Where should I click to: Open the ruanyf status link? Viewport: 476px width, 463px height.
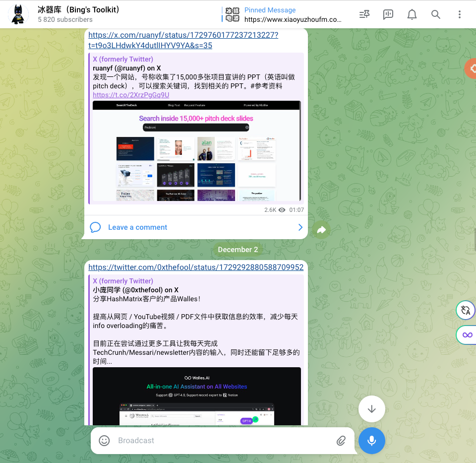(183, 40)
